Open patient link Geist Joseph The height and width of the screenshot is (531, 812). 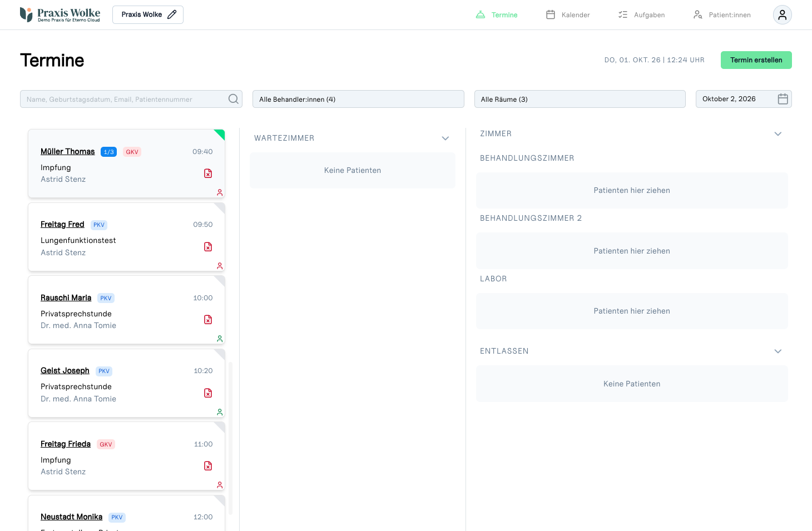pyautogui.click(x=65, y=371)
